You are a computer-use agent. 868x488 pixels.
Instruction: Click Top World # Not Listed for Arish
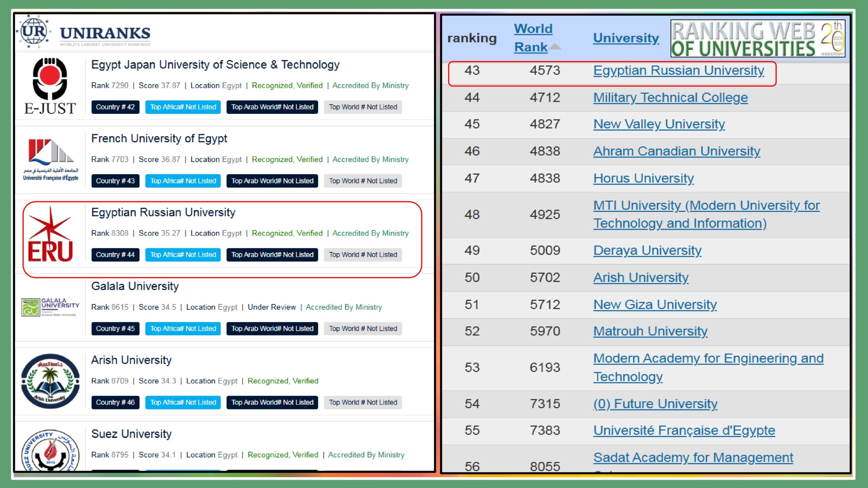click(363, 403)
